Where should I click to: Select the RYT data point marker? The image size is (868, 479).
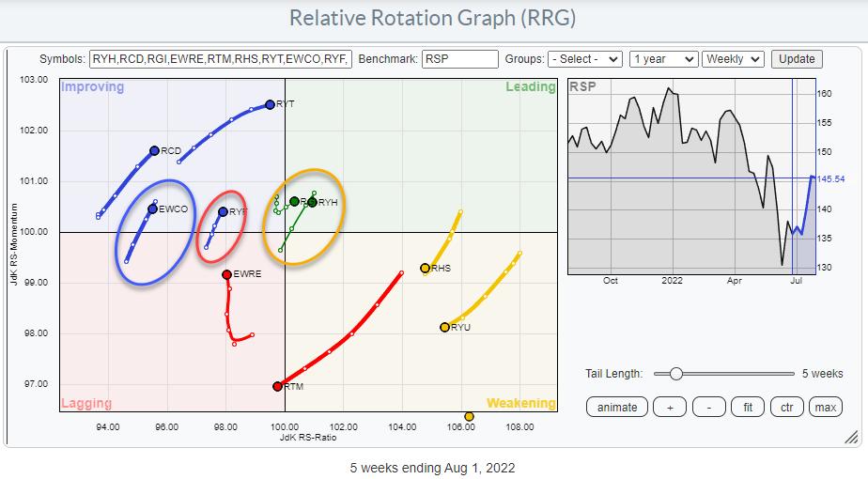coord(270,104)
